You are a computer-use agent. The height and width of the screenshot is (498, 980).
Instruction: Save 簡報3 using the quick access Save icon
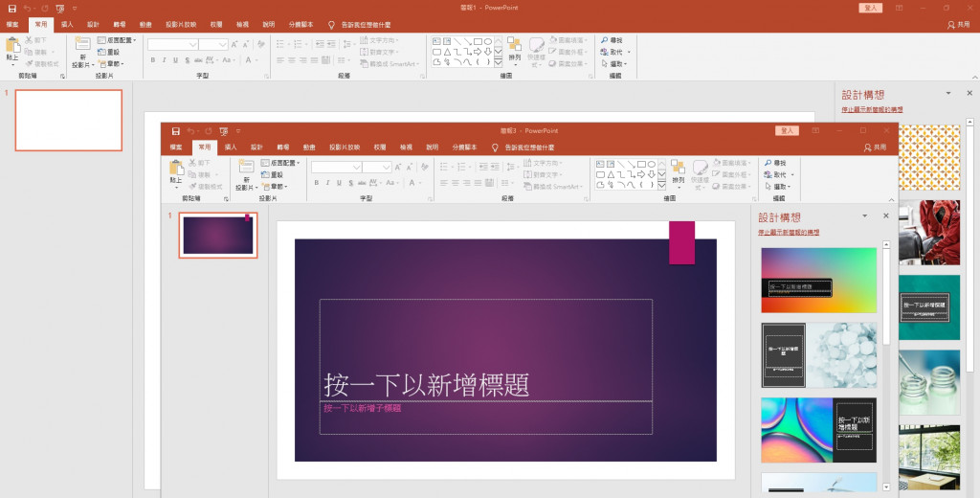click(176, 131)
